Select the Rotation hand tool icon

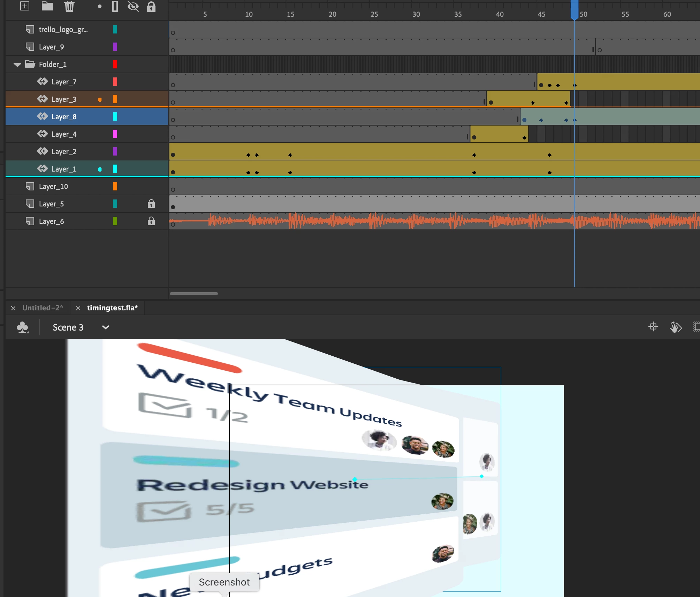click(676, 327)
